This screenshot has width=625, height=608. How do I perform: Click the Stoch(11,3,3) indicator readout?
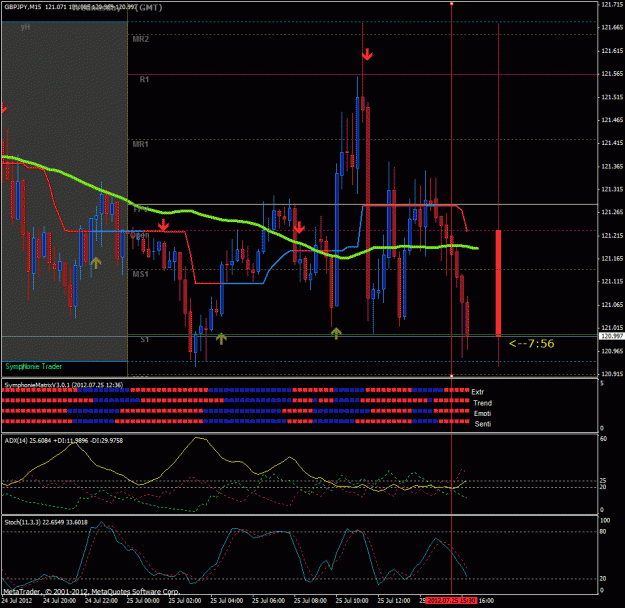click(46, 522)
